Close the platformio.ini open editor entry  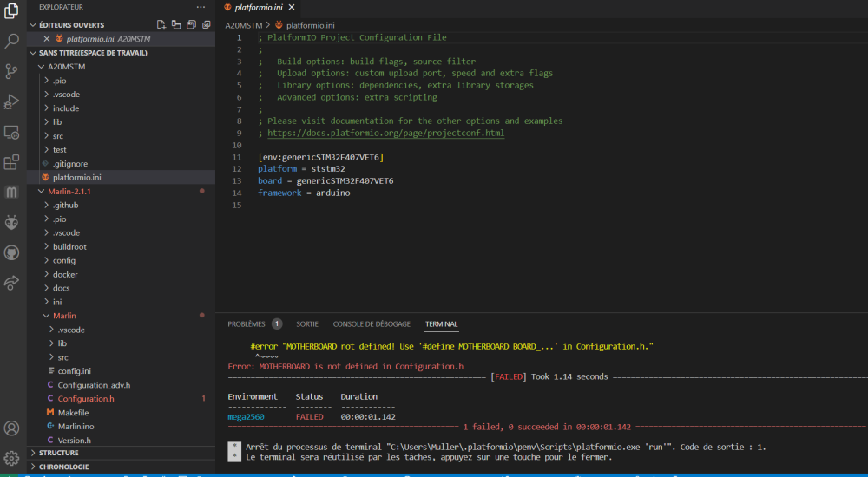pos(47,39)
